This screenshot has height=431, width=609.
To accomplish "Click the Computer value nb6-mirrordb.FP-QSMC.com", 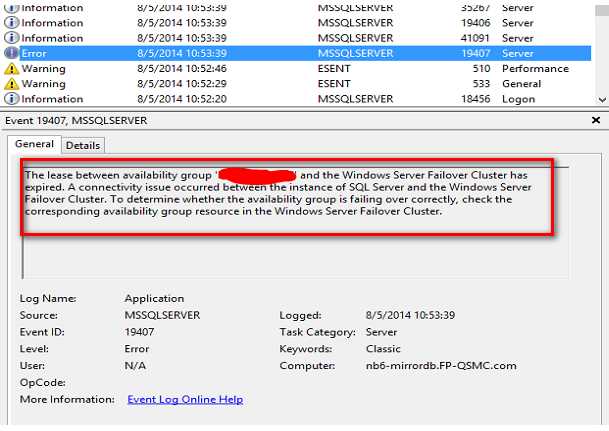I will (x=441, y=366).
